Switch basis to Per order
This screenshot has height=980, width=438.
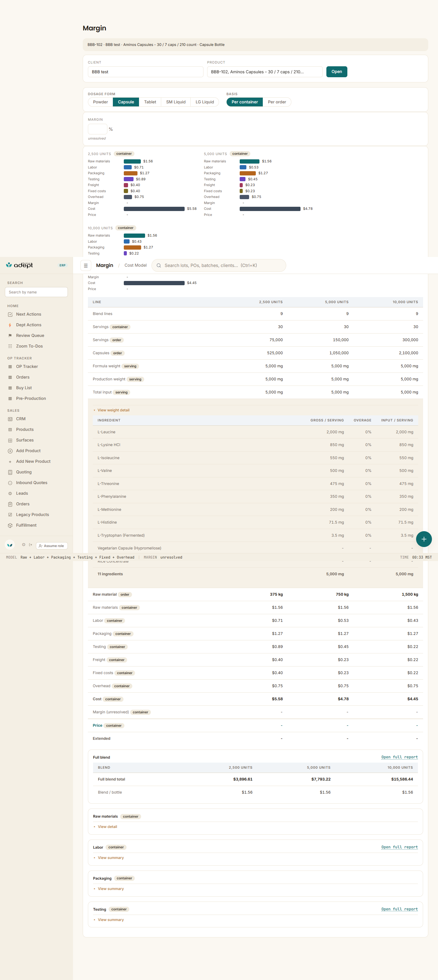(277, 102)
